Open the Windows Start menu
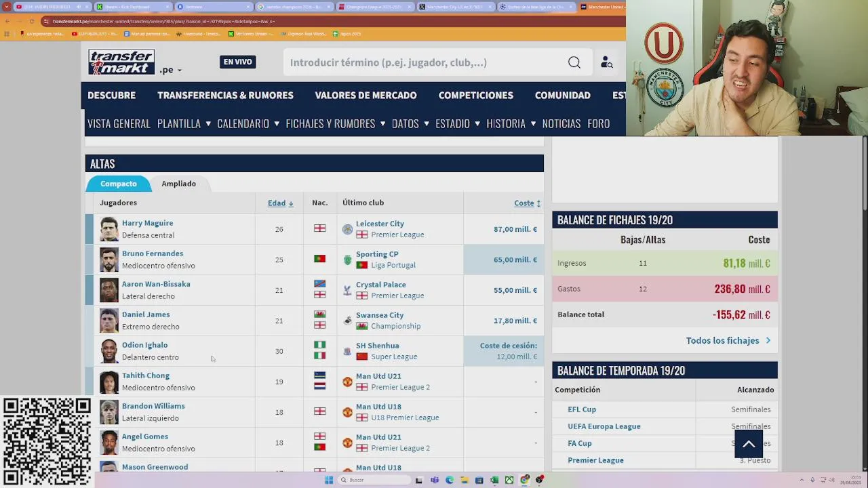The height and width of the screenshot is (488, 868). pos(329,480)
